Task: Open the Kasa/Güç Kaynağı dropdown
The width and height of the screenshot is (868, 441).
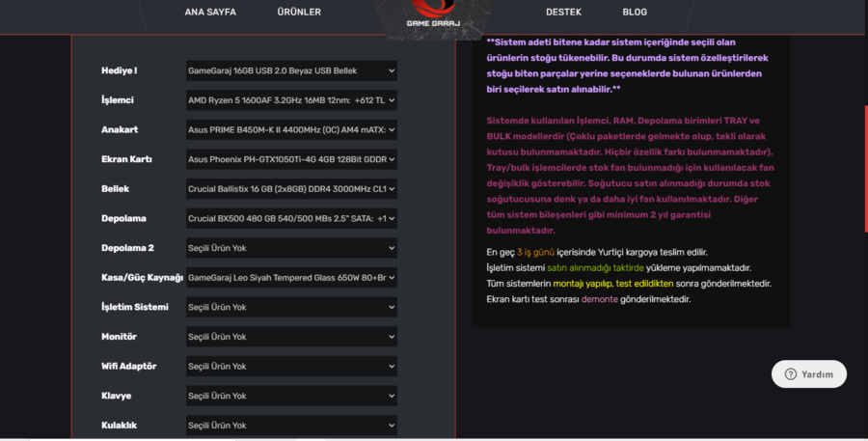Action: [291, 278]
